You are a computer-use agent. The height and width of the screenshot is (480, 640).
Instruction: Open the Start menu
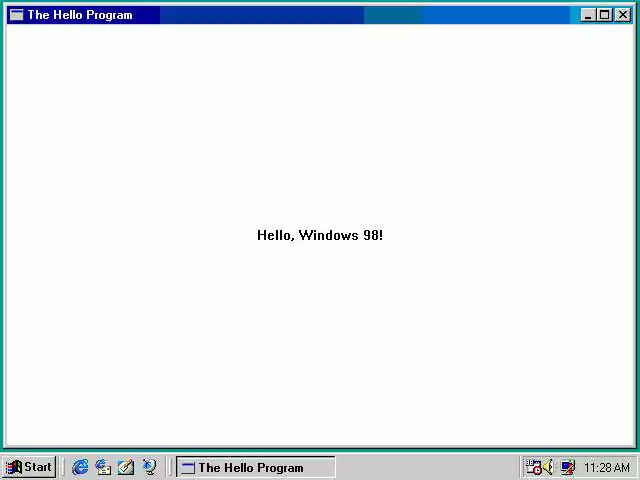coord(29,467)
